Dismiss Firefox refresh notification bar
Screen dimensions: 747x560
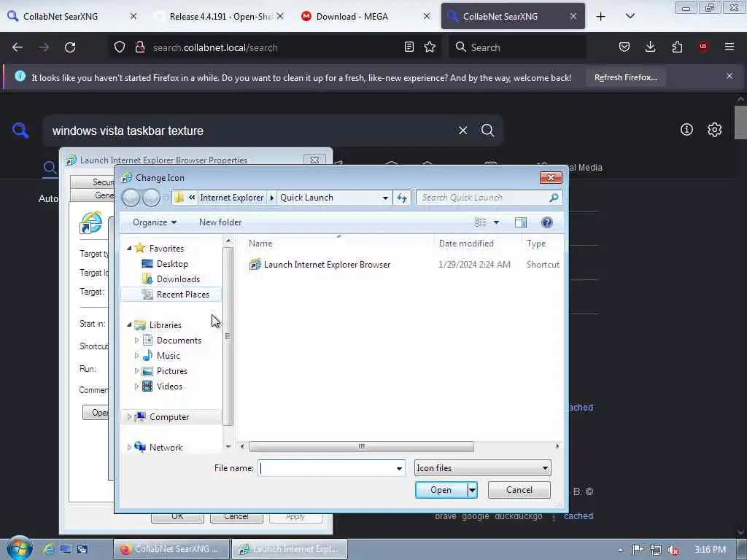point(729,76)
